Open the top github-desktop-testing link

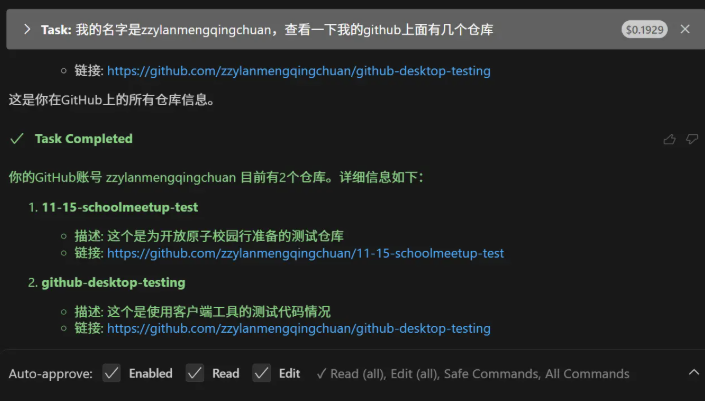299,71
